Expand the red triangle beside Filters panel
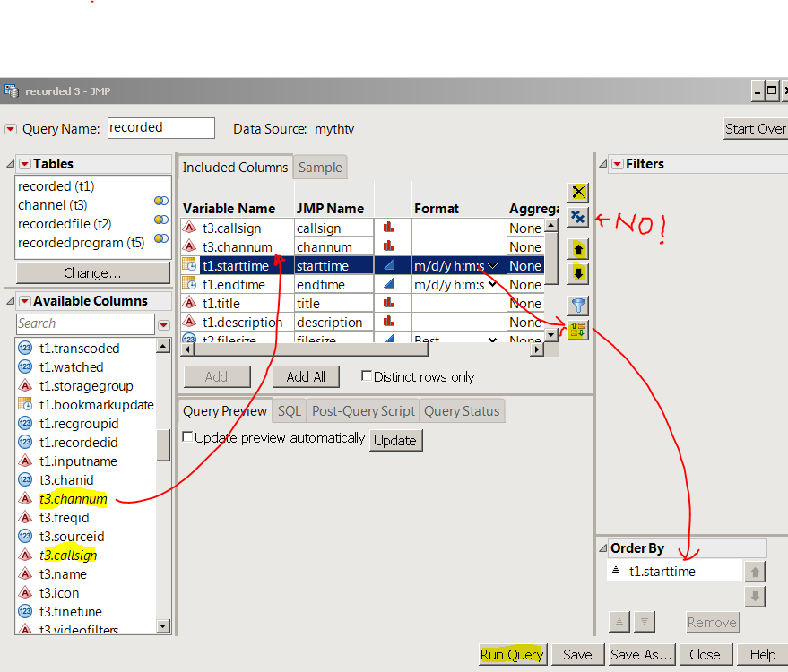The height and width of the screenshot is (672, 788). click(616, 163)
